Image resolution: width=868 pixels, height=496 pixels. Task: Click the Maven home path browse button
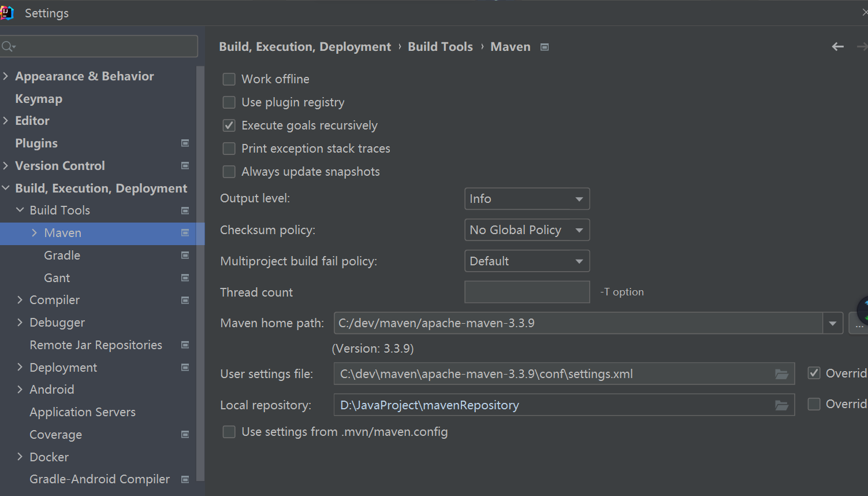859,323
